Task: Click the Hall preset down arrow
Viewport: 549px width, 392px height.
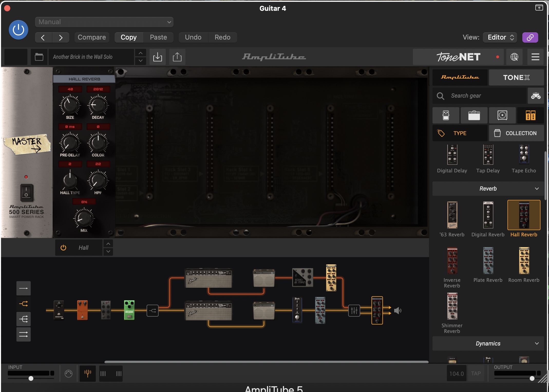Action: point(108,251)
